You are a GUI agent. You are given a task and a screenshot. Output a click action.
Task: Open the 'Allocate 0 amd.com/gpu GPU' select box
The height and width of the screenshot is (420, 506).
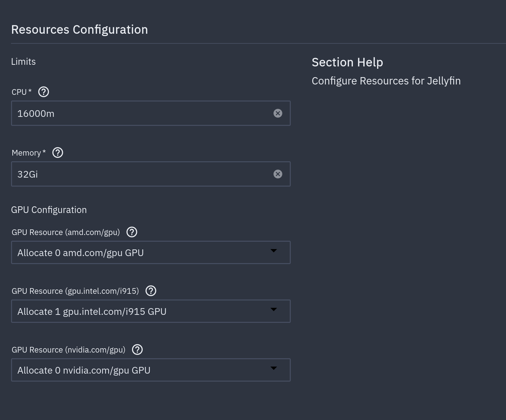pos(140,252)
